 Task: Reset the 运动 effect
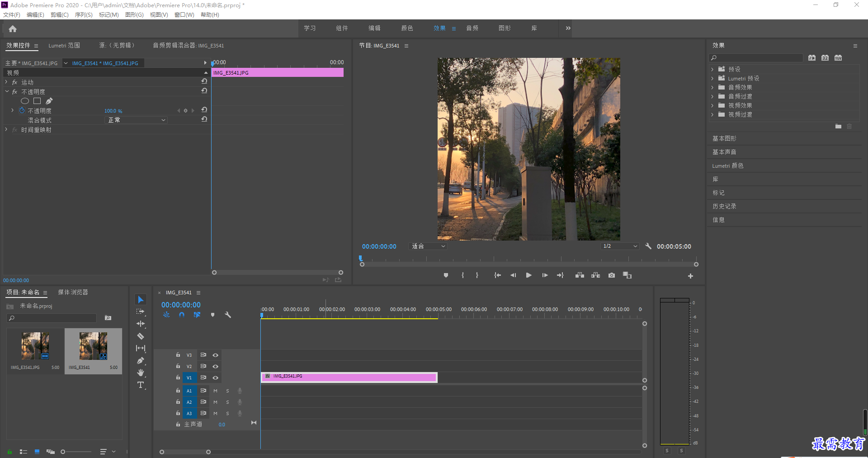pyautogui.click(x=204, y=81)
